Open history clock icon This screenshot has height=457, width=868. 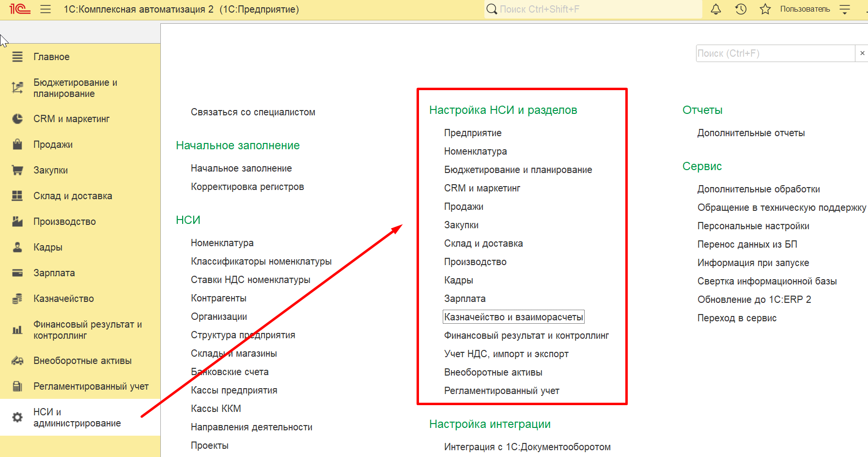pyautogui.click(x=741, y=9)
